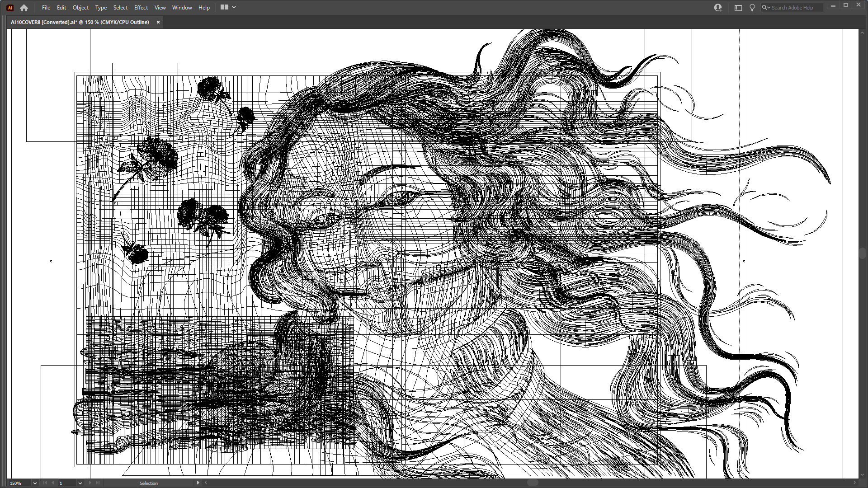868x488 pixels.
Task: Click the Illustrator Ai app logo
Action: (x=10, y=8)
